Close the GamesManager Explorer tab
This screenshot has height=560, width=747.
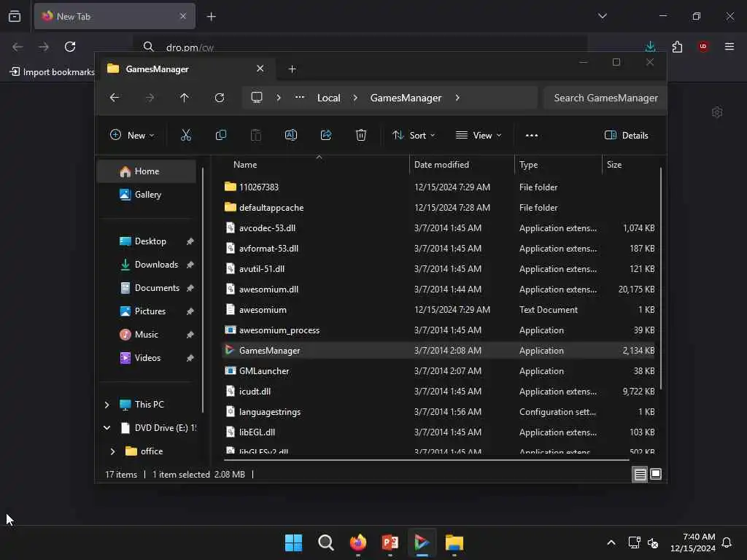pos(260,69)
